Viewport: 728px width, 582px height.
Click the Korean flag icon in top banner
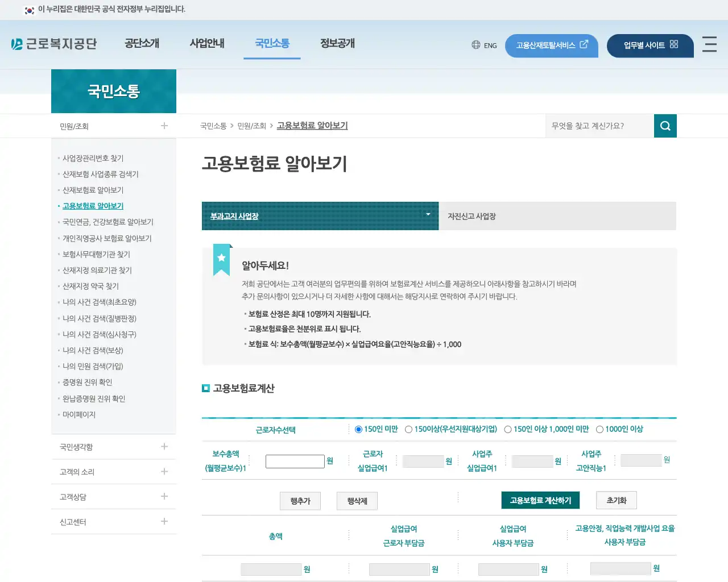(29, 10)
